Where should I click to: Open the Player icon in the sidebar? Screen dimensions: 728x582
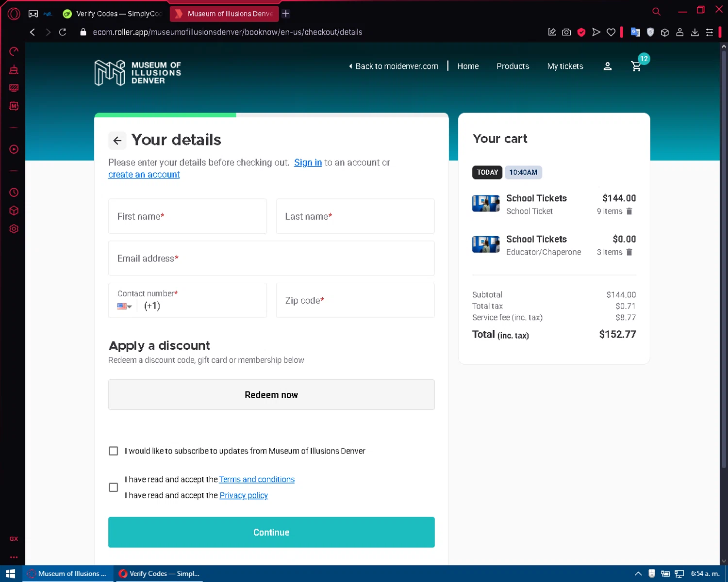point(14,149)
